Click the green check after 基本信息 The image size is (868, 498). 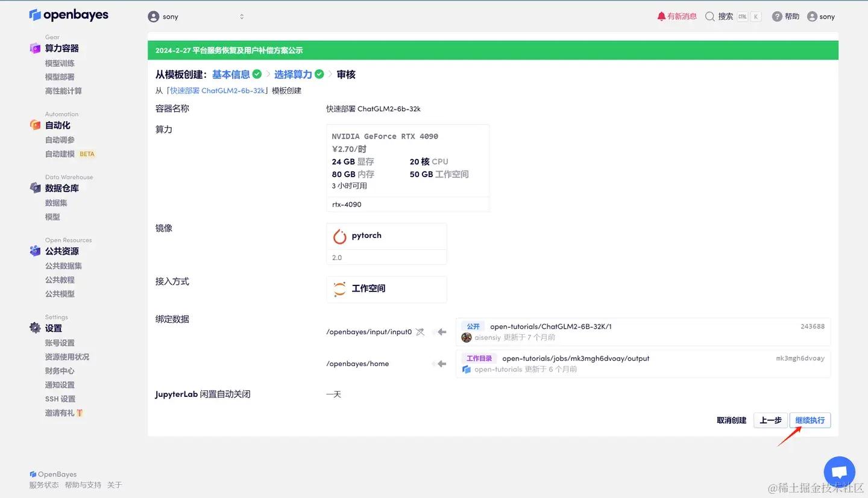click(x=257, y=74)
